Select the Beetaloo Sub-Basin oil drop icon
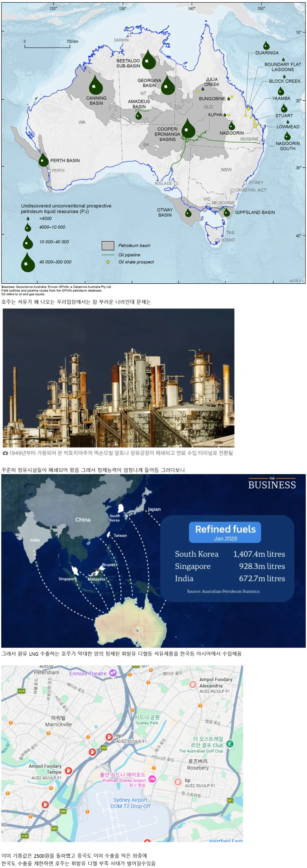Viewport: 307px width, 868px height. coord(148,60)
